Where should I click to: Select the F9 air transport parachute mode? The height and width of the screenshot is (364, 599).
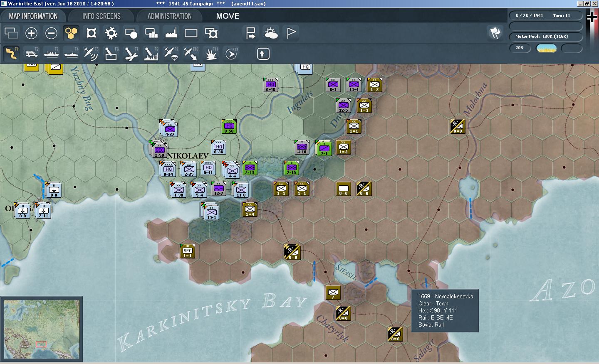tap(171, 53)
